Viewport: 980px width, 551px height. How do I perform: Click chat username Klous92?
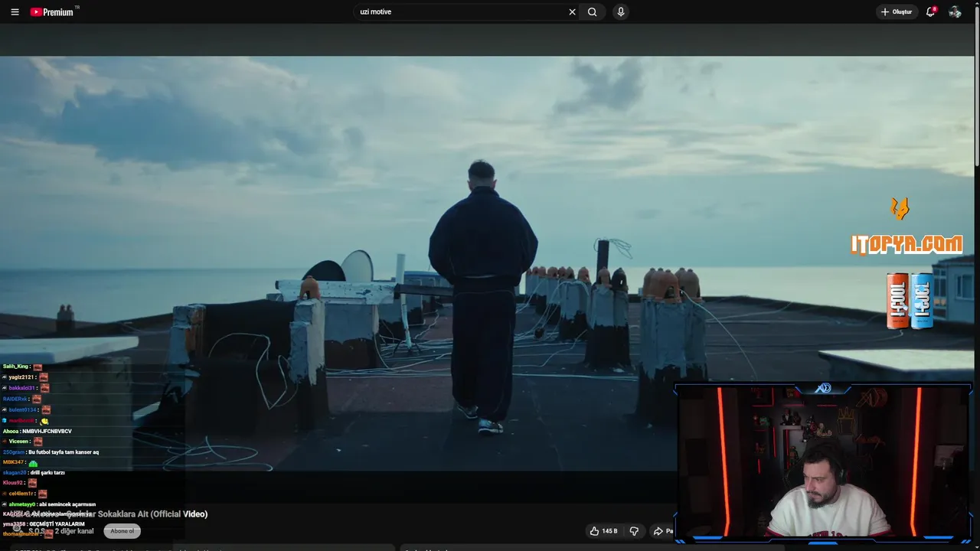[13, 483]
